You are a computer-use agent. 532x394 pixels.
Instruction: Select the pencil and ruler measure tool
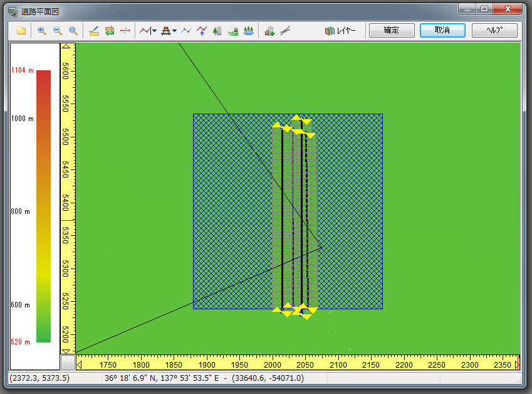[93, 31]
